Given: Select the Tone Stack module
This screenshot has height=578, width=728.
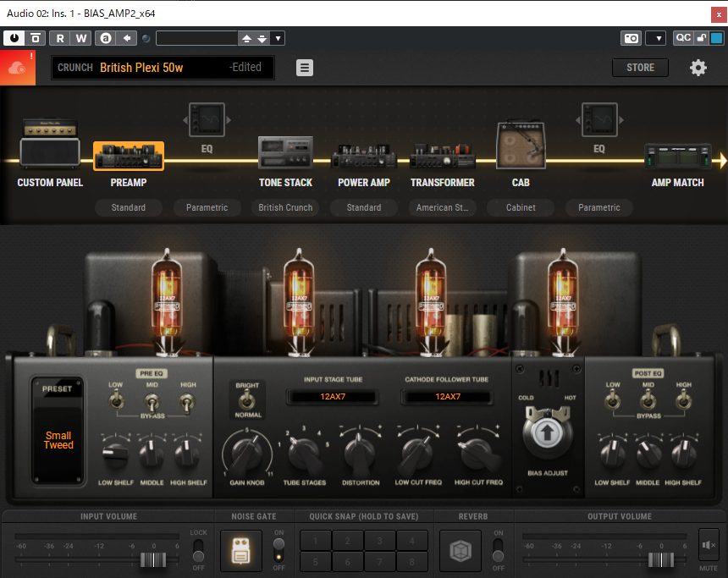Looking at the screenshot, I should point(285,152).
